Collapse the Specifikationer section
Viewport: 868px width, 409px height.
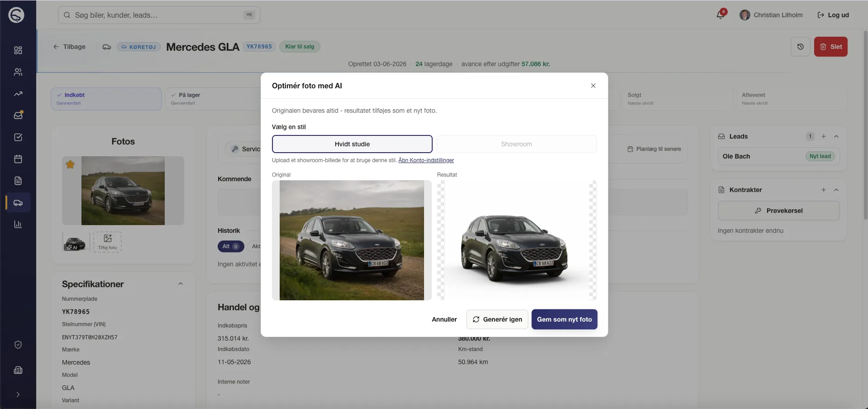(x=181, y=284)
